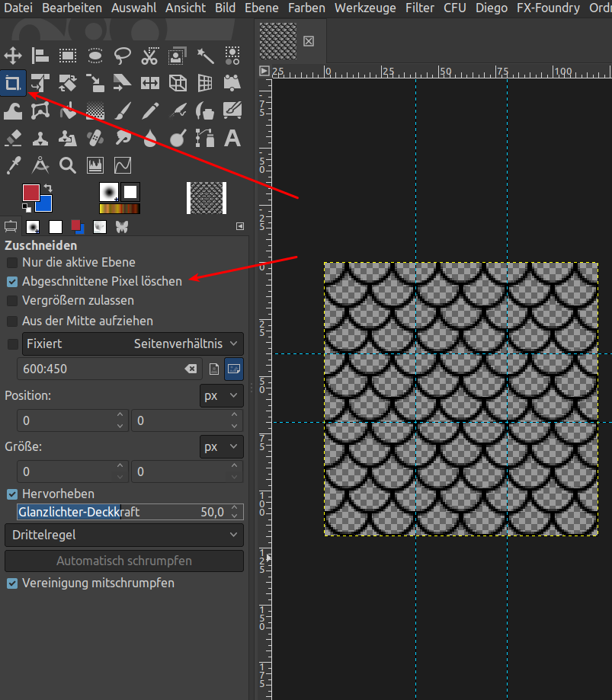Select the Eraser tool
The image size is (612, 700).
click(x=13, y=138)
